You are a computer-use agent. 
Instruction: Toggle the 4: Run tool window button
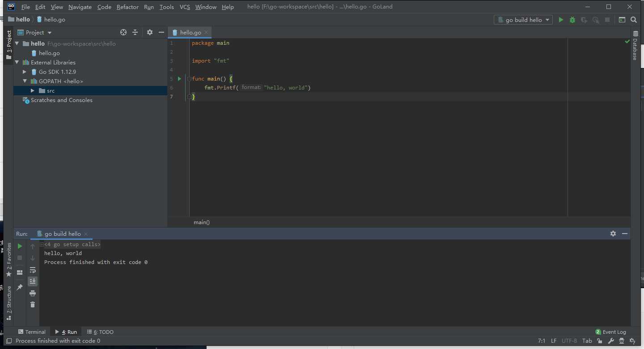coord(66,332)
